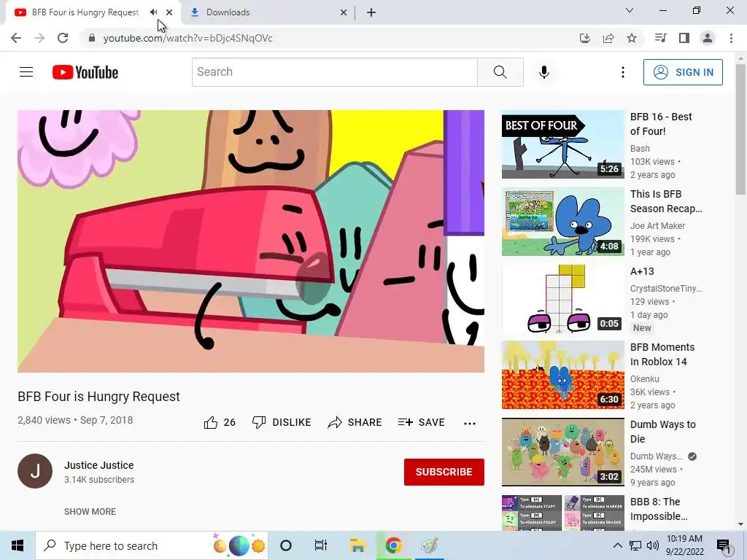Share the video using Share arrow
The image size is (747, 560).
tap(355, 422)
